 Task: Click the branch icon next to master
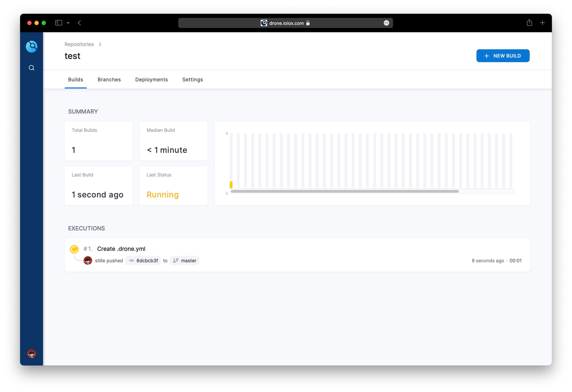(x=176, y=261)
